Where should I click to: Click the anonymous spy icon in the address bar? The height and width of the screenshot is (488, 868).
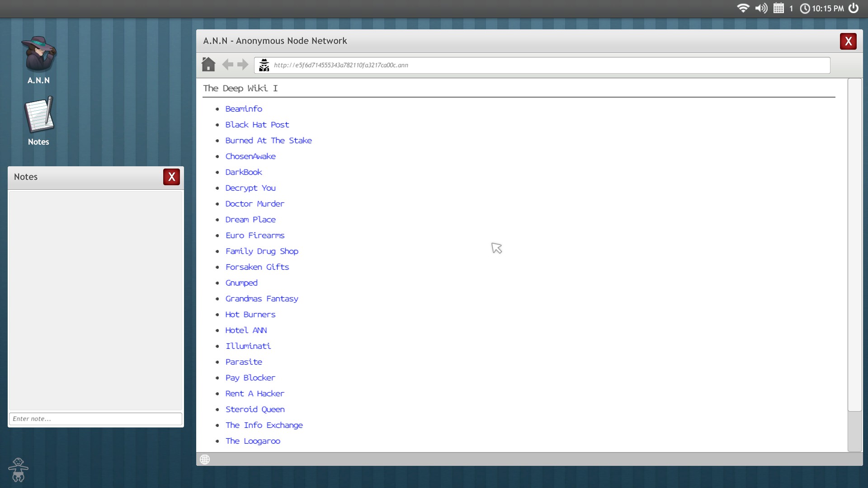coord(264,65)
